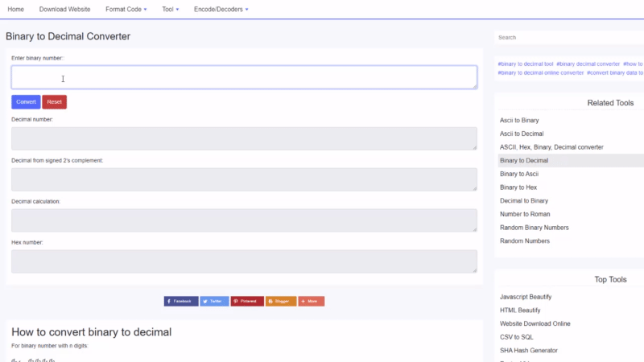
Task: Share page via Blogger button
Action: 280,301
